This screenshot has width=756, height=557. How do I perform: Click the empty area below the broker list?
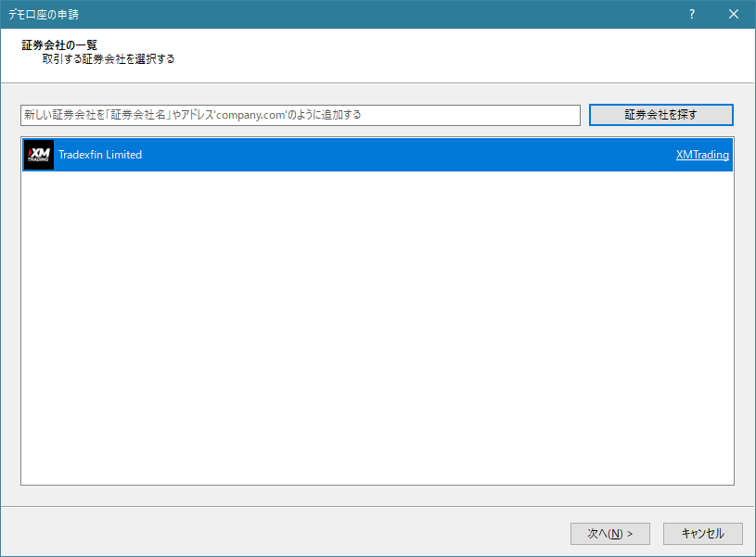(371, 324)
